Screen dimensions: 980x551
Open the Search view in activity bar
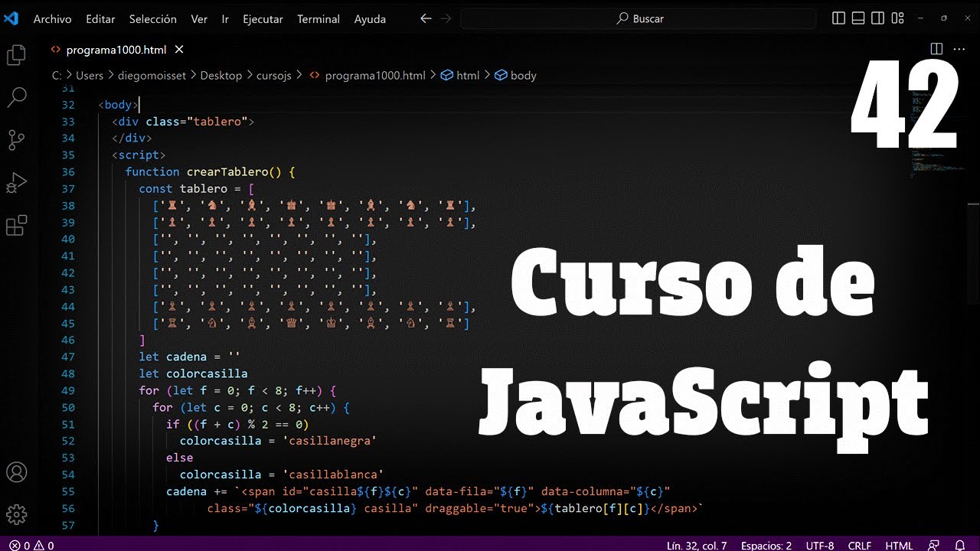[16, 98]
